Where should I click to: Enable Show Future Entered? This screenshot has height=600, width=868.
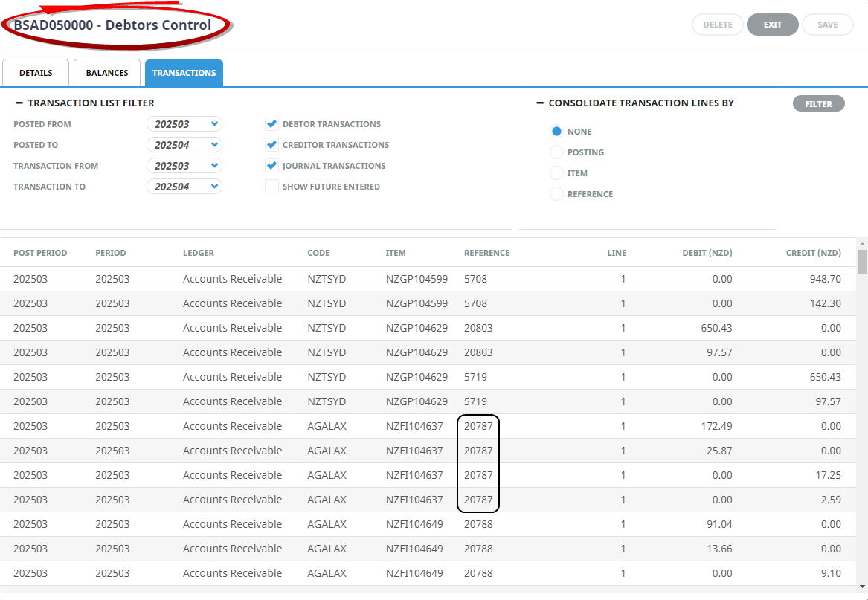point(272,186)
